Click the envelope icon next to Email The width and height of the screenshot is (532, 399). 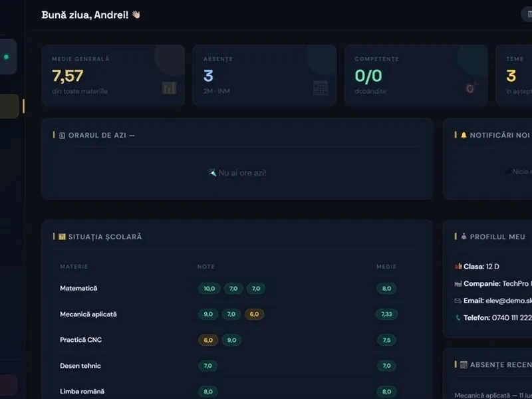[458, 301]
